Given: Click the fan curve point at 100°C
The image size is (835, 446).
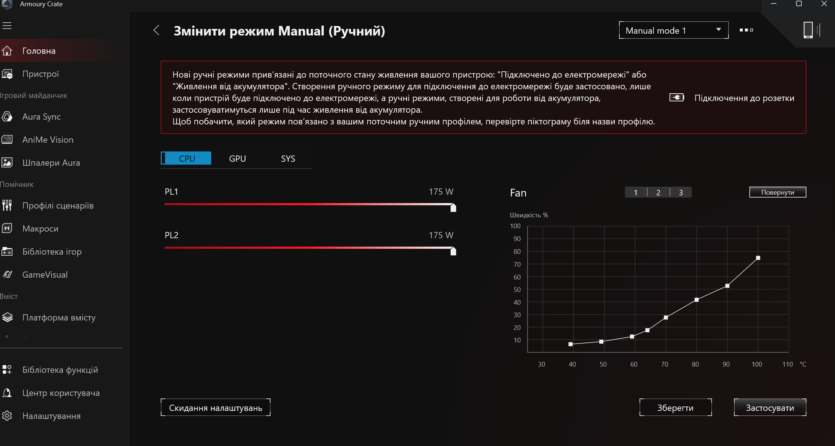Looking at the screenshot, I should (758, 258).
